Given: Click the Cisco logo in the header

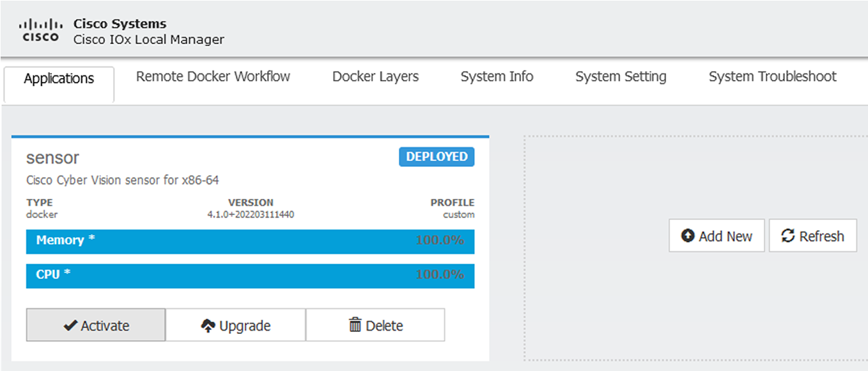Looking at the screenshot, I should (x=40, y=30).
